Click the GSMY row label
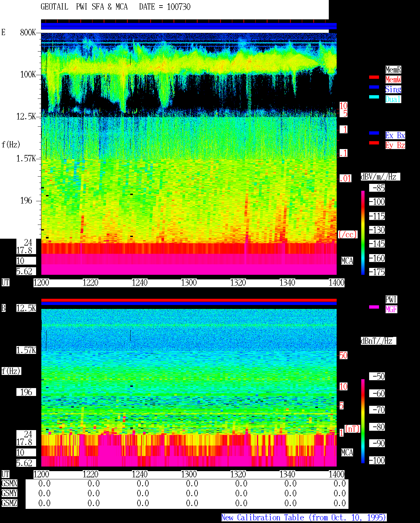 [9, 493]
